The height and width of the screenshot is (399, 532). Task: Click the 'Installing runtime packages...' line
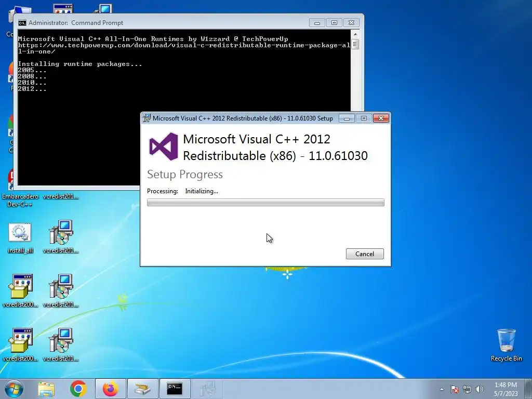point(80,64)
